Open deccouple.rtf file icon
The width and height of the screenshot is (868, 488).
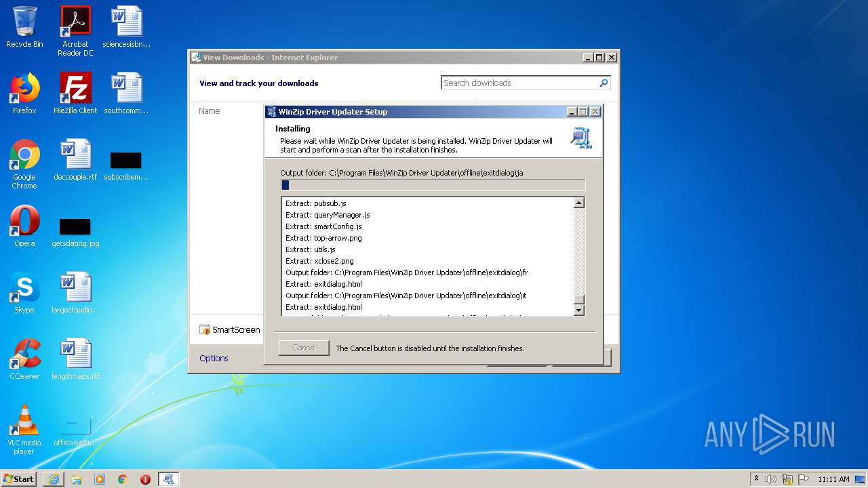click(x=75, y=160)
